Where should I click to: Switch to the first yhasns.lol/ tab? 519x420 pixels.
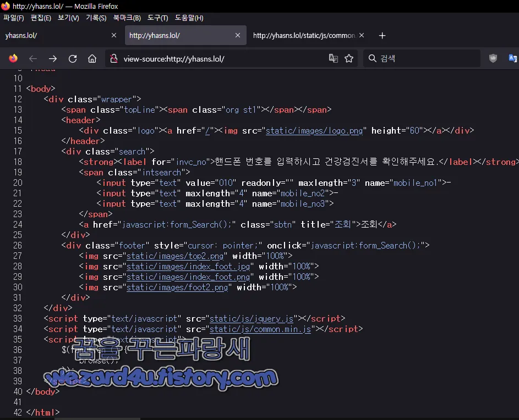61,35
